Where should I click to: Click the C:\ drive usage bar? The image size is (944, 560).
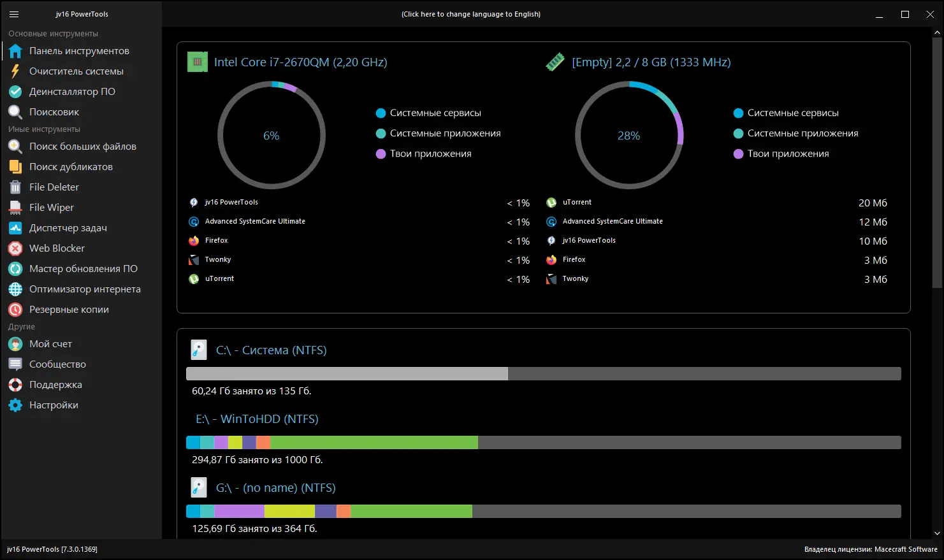[x=544, y=373]
